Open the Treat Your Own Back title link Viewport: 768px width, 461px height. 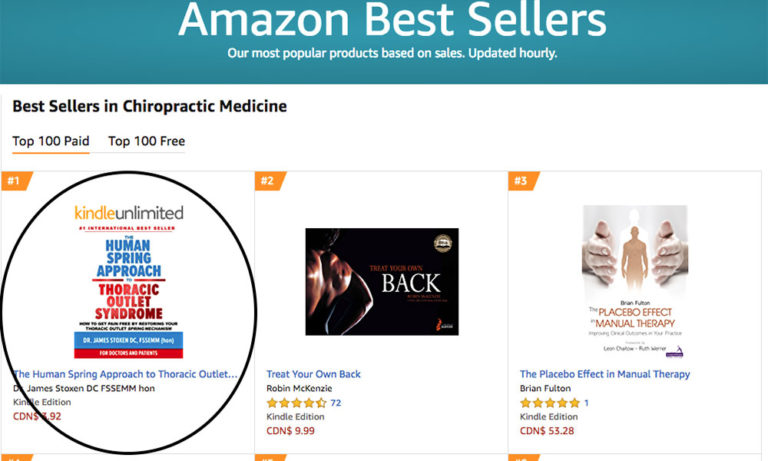[313, 374]
